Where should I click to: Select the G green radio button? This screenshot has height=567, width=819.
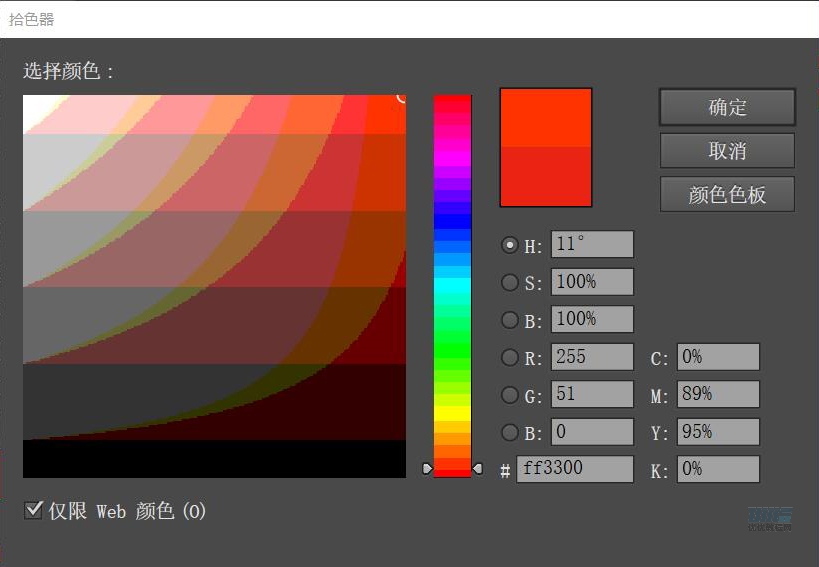point(510,395)
